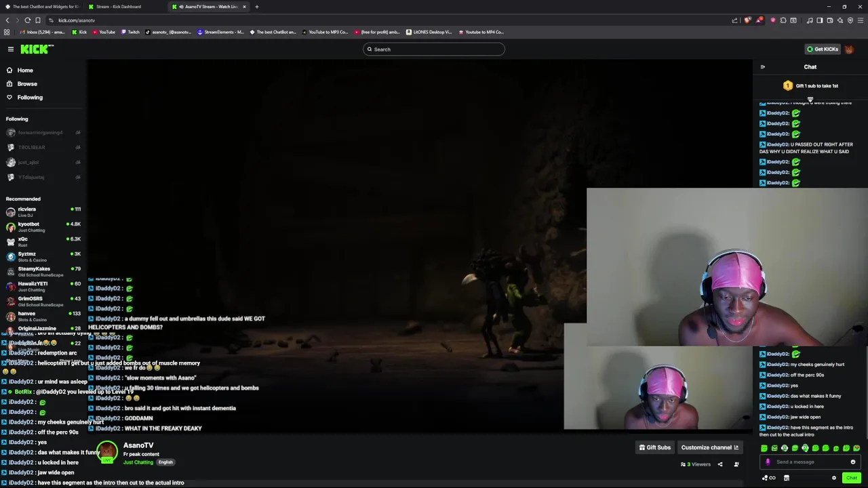Click the AsanoTV channel name
Screen dimensions: 868x488
tap(138, 445)
